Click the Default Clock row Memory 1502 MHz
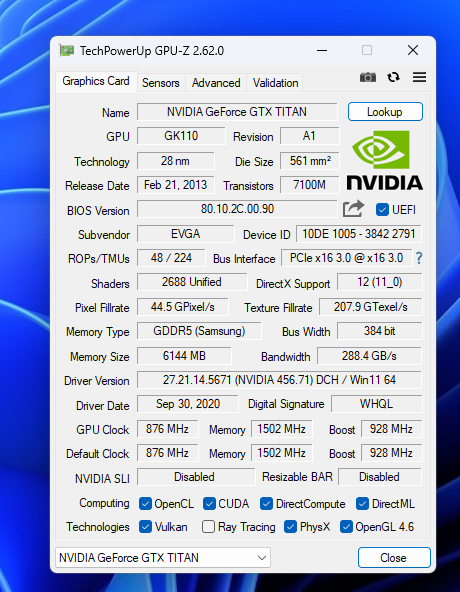 tap(281, 453)
